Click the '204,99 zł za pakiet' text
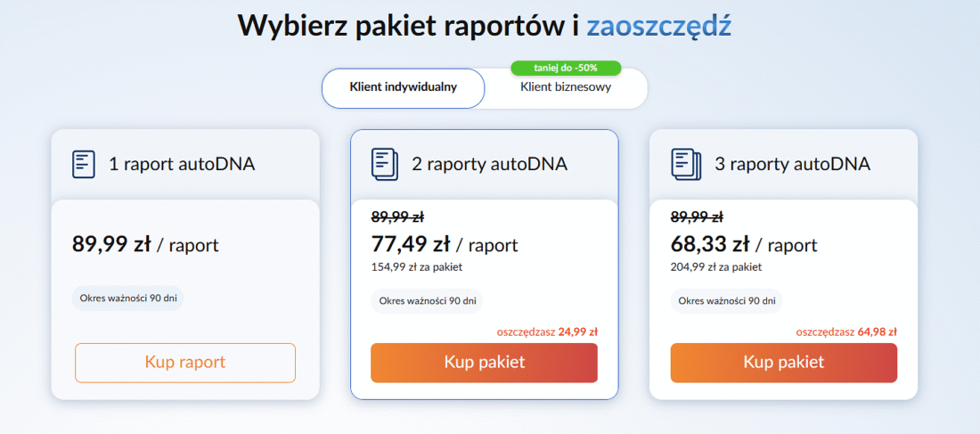The height and width of the screenshot is (434, 980). [715, 266]
